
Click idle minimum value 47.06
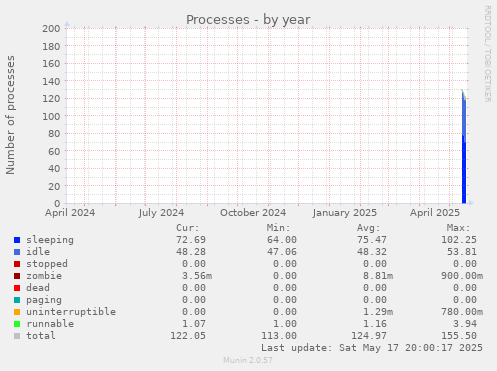pos(282,252)
